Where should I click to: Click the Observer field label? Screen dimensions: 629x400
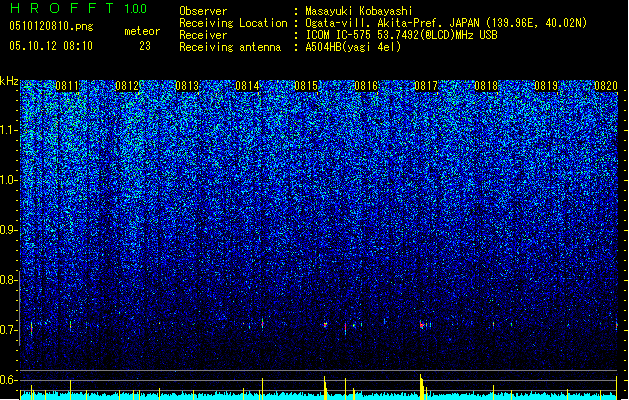coord(203,11)
